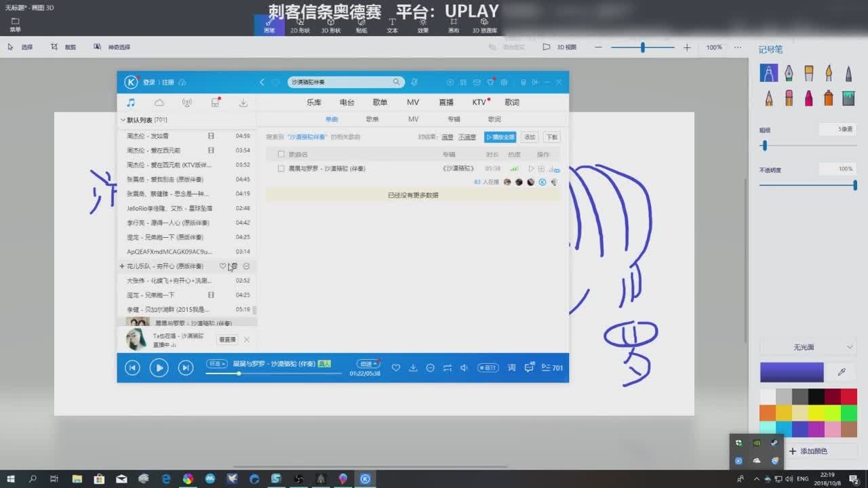868x488 pixels.
Task: Pick the red color swatch
Action: click(849, 396)
